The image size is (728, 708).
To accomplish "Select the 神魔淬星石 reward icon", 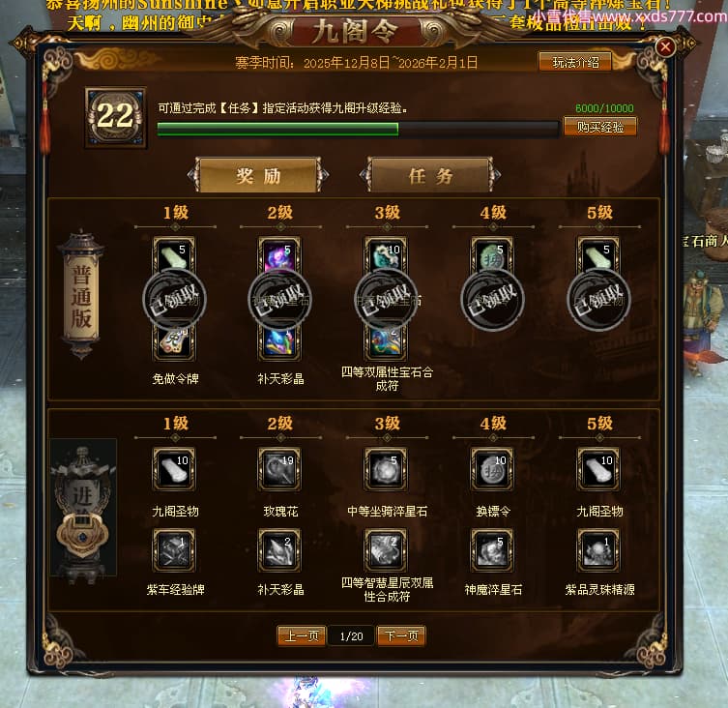I will pos(492,550).
